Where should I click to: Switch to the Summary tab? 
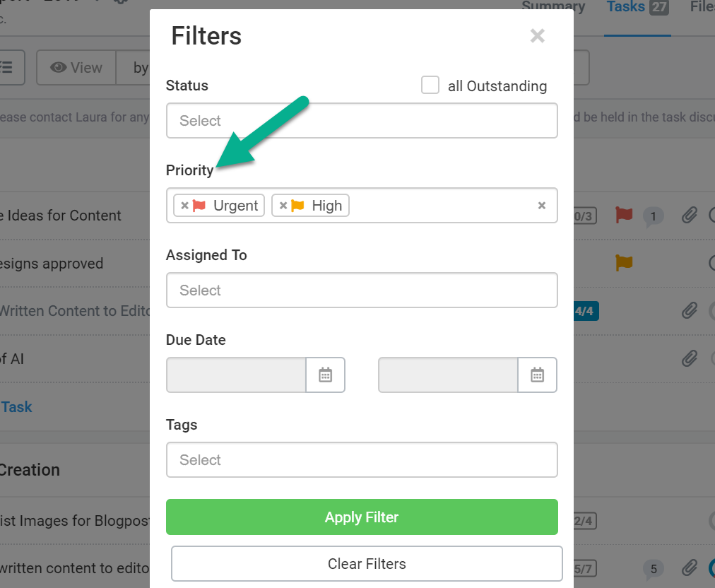[553, 6]
